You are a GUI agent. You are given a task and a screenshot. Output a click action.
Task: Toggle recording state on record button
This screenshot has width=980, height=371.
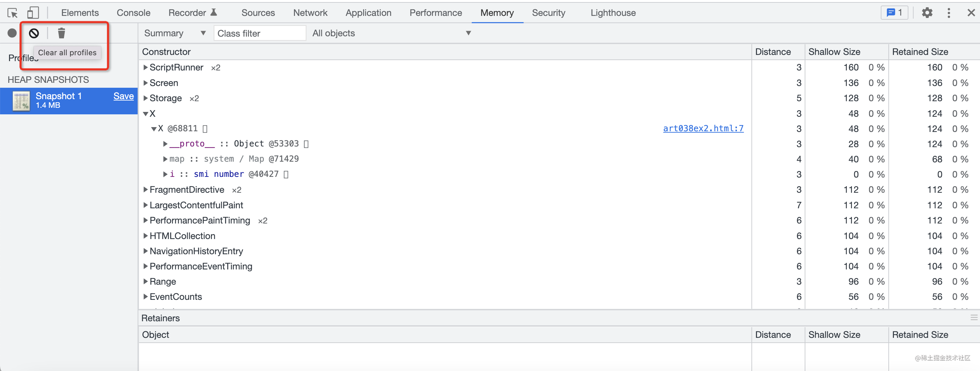(x=11, y=33)
